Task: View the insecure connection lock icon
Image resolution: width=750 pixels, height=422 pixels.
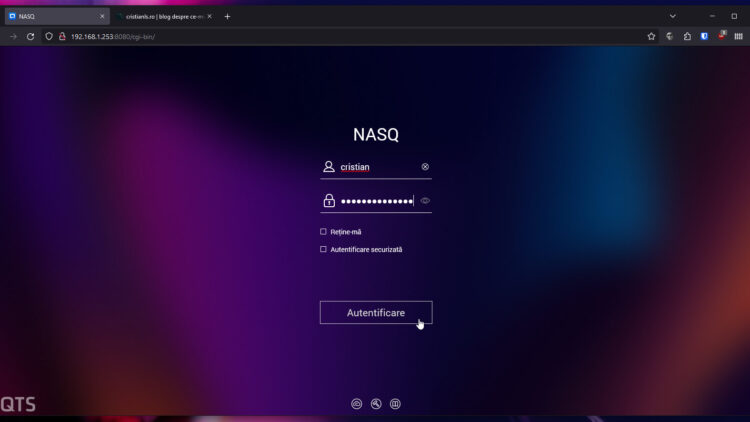Action: [62, 36]
